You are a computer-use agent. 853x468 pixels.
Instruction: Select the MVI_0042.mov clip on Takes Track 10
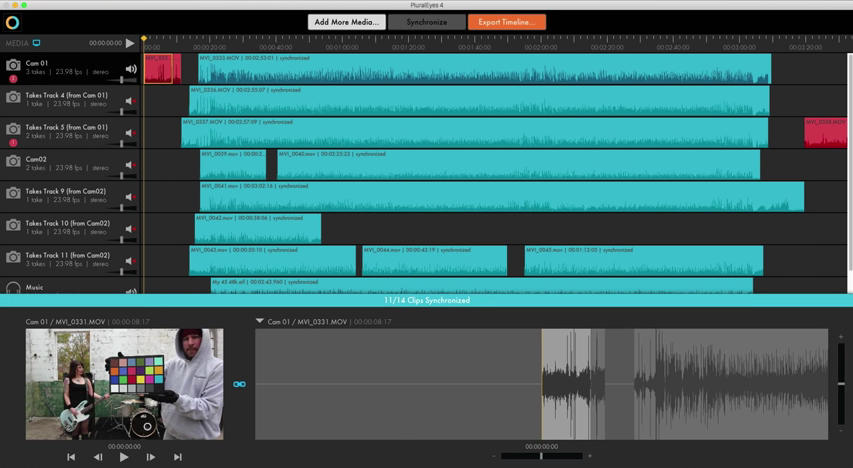tap(258, 229)
